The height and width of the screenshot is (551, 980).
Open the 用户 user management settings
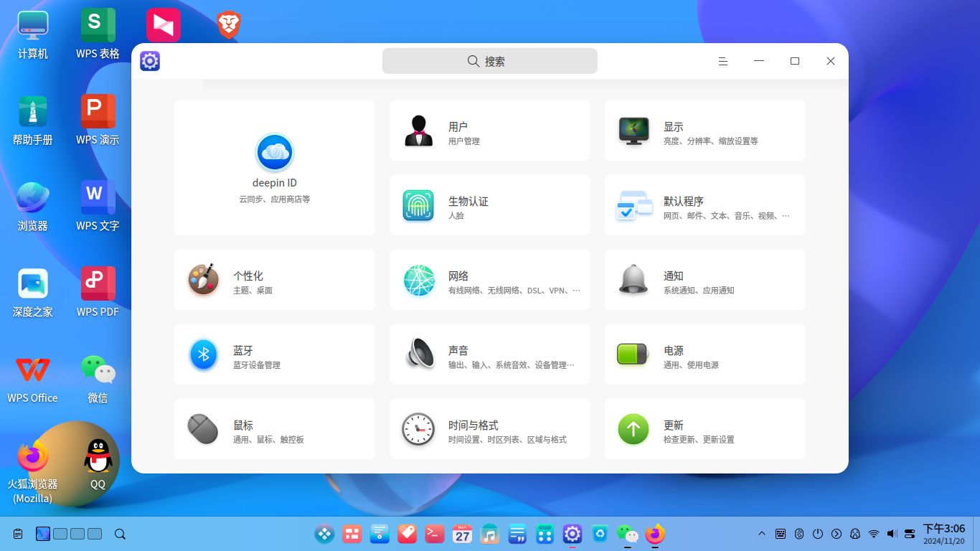click(x=489, y=131)
